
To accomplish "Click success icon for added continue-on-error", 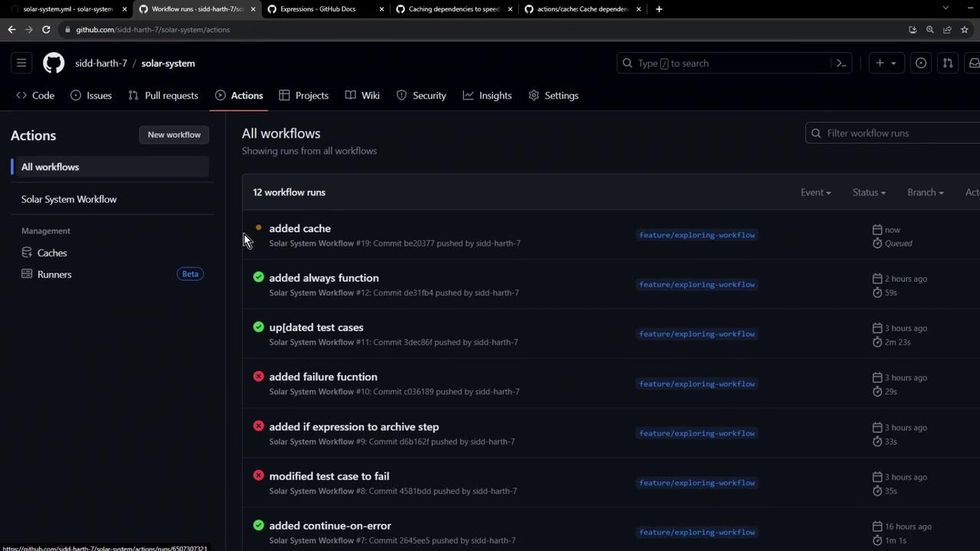I will point(259,525).
